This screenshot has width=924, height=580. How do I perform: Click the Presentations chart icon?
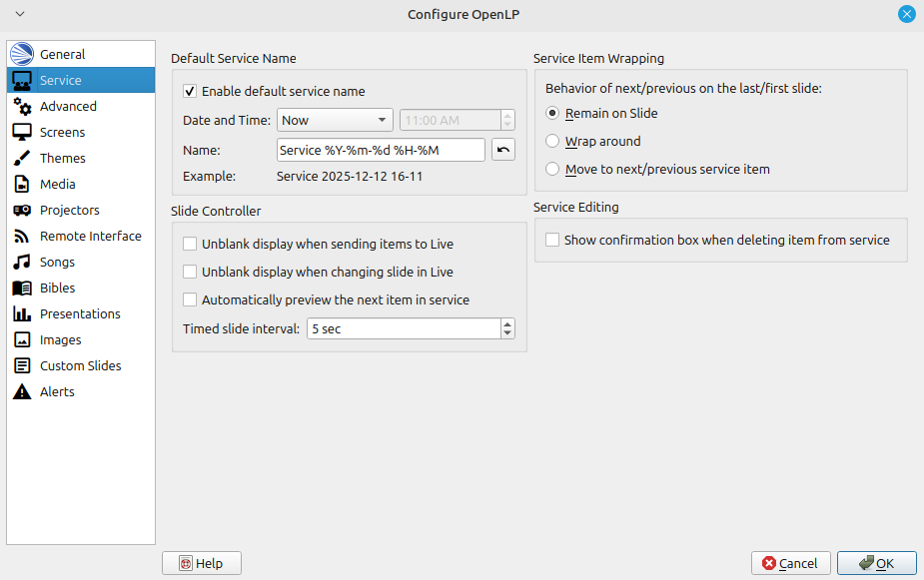coord(22,314)
